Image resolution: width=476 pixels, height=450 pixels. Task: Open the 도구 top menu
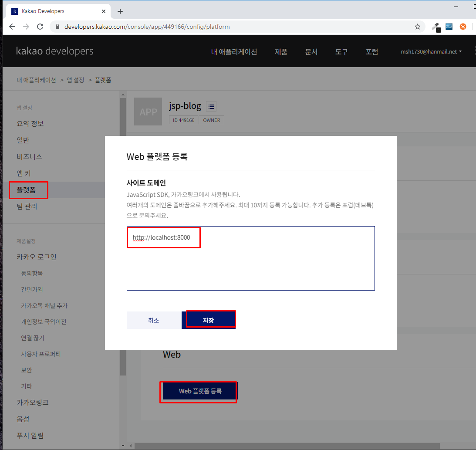(341, 51)
